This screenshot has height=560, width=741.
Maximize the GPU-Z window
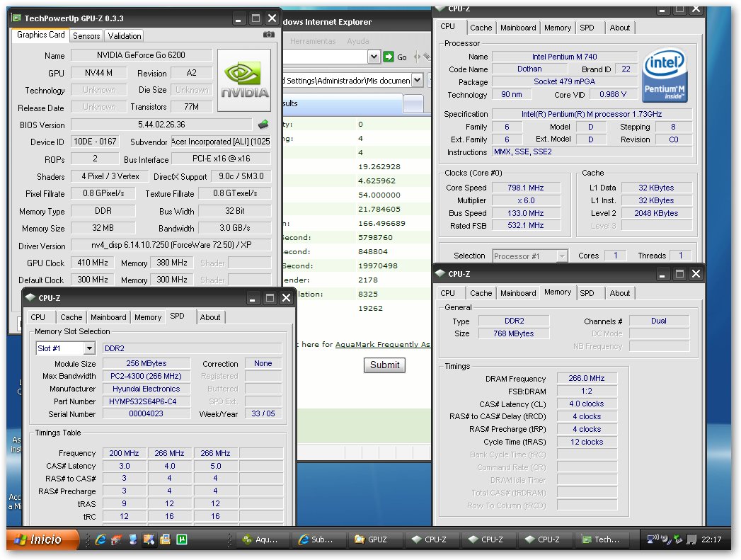[255, 18]
